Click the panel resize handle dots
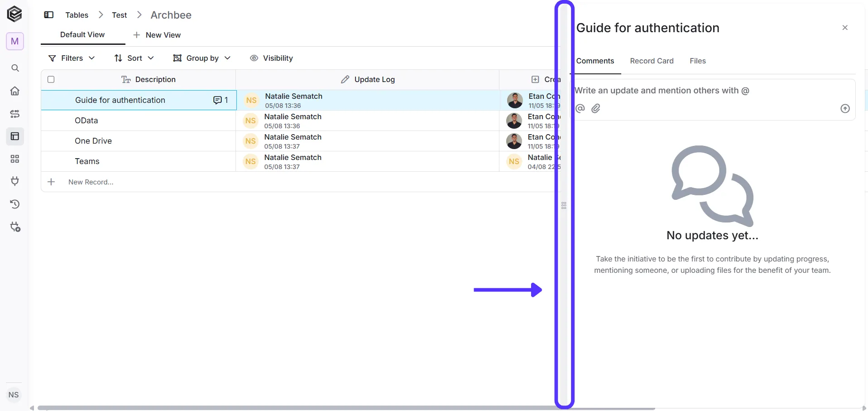This screenshot has height=411, width=868. click(x=564, y=205)
